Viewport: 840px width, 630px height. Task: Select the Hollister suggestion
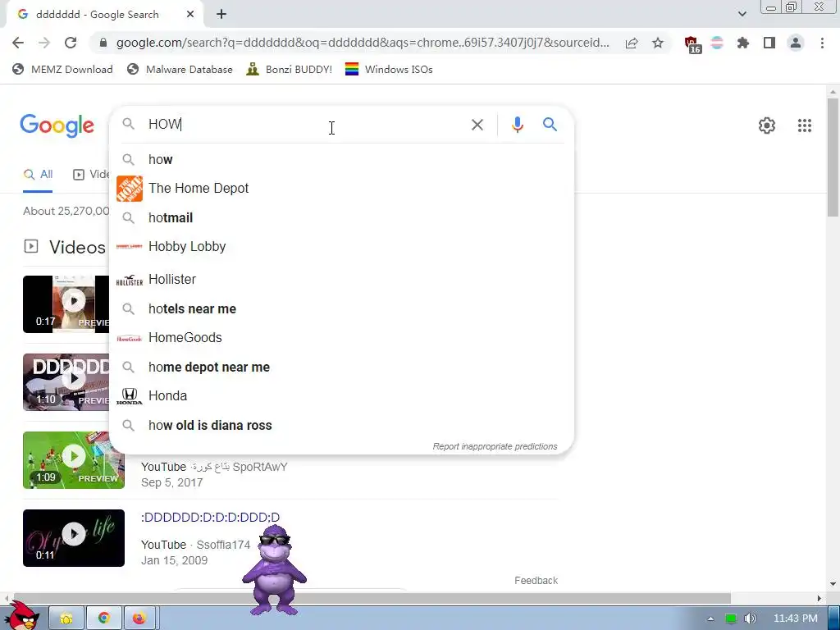coord(341,280)
